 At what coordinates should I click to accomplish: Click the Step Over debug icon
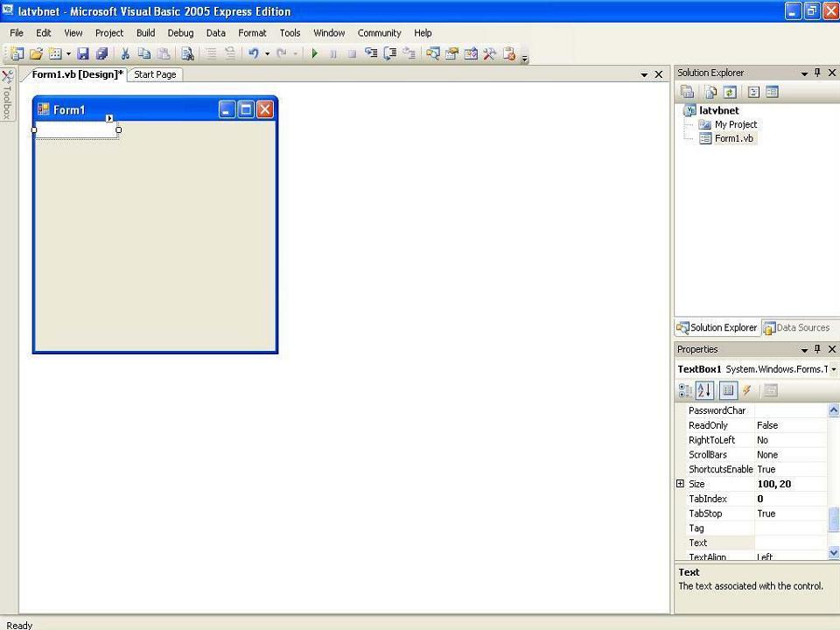coord(390,53)
